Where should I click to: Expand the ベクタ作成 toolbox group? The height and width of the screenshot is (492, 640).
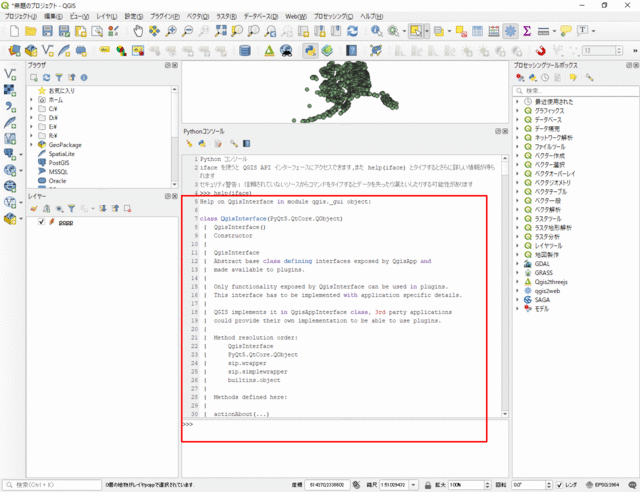(518, 155)
